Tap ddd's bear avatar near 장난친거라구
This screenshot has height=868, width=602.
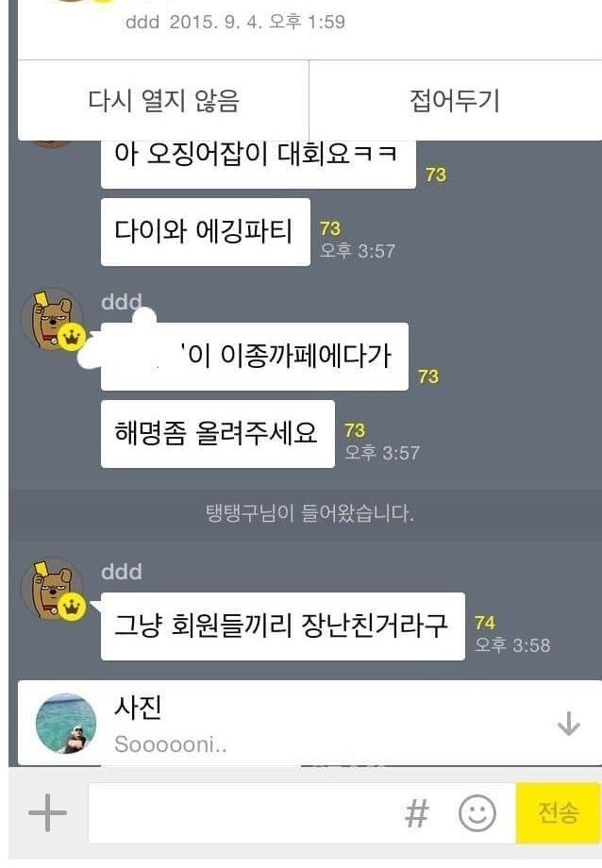coord(52,588)
